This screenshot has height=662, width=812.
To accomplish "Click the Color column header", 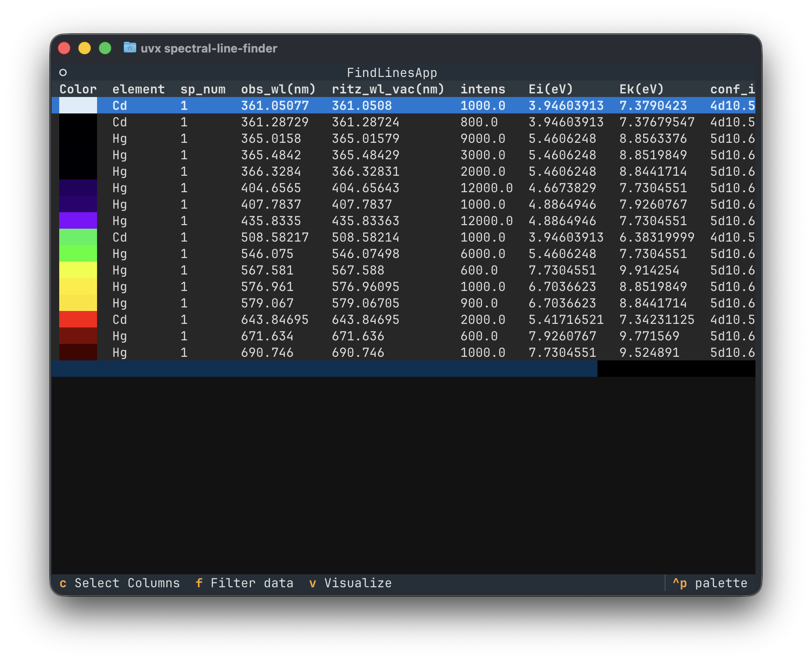I will [78, 89].
